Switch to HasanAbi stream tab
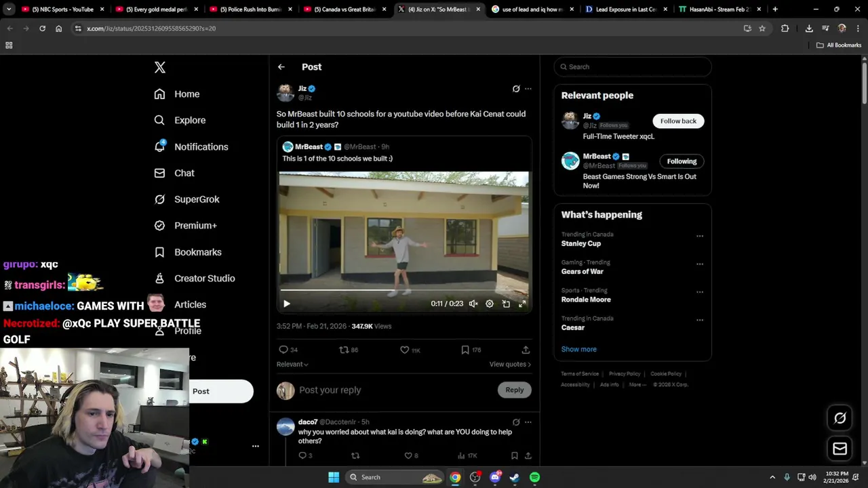This screenshot has width=868, height=488. coord(719,9)
